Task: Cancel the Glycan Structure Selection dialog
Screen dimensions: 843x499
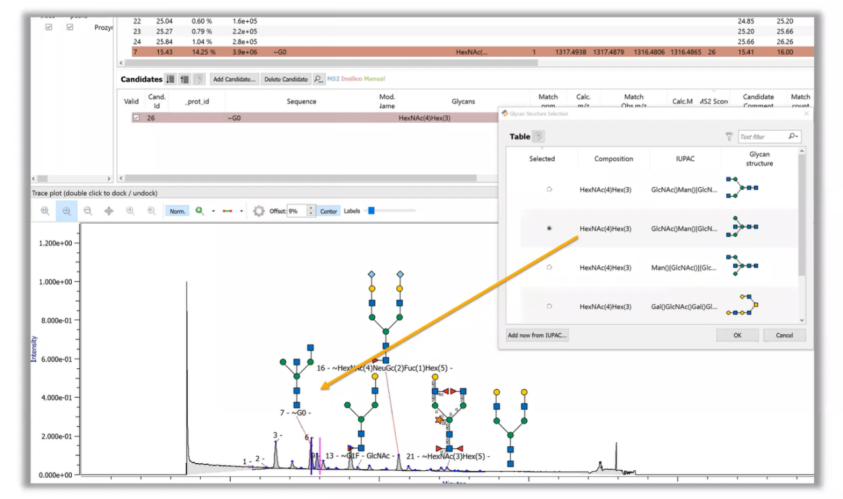Action: (x=784, y=335)
